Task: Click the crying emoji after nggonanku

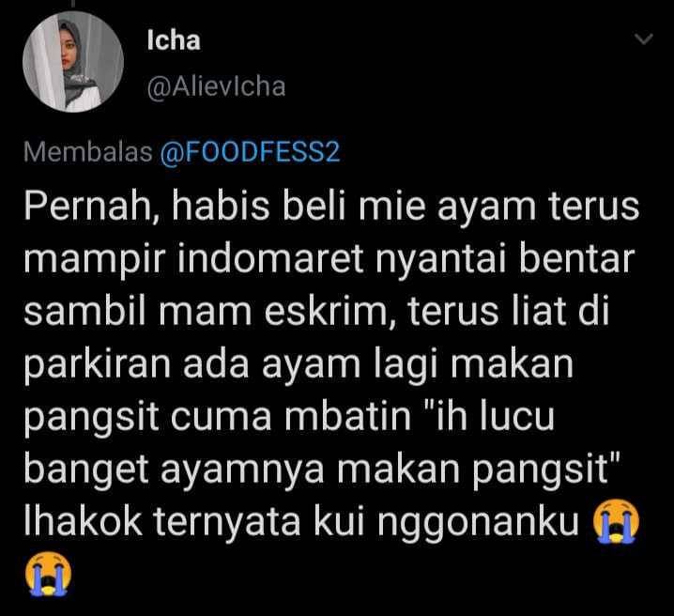Action: coord(616,521)
